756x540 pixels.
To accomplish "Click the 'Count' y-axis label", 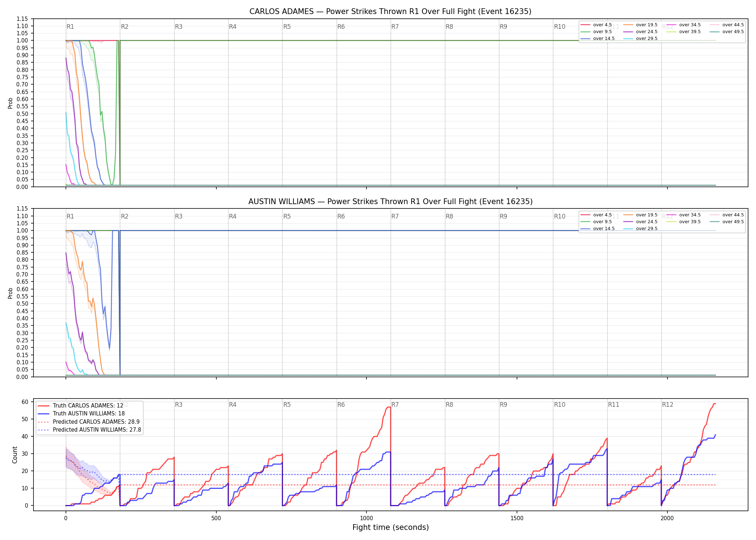I will (15, 455).
